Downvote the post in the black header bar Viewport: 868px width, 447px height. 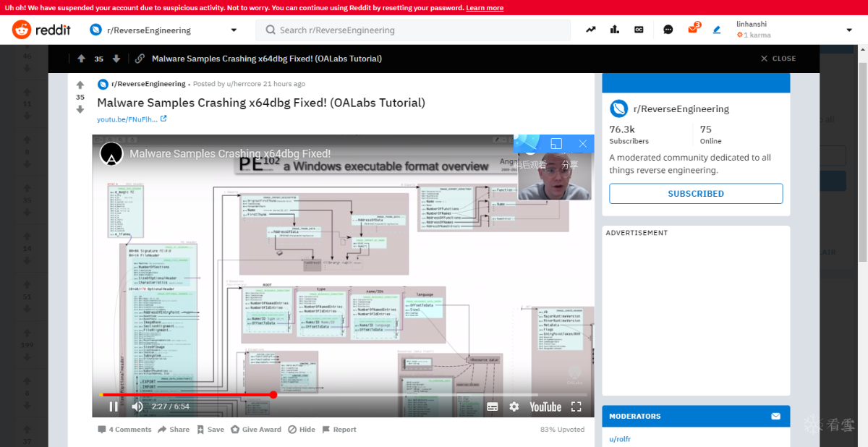pos(116,59)
